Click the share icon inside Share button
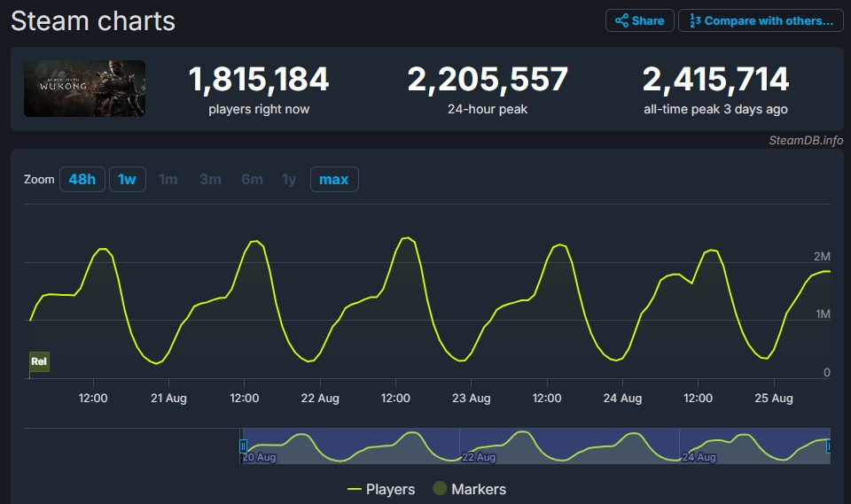The height and width of the screenshot is (504, 851). point(621,20)
